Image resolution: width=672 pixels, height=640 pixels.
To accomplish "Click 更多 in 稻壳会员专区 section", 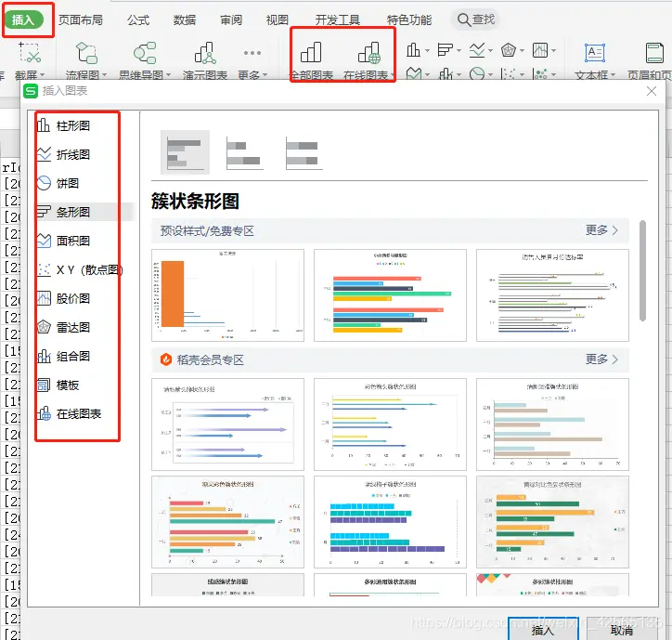I will pos(601,359).
